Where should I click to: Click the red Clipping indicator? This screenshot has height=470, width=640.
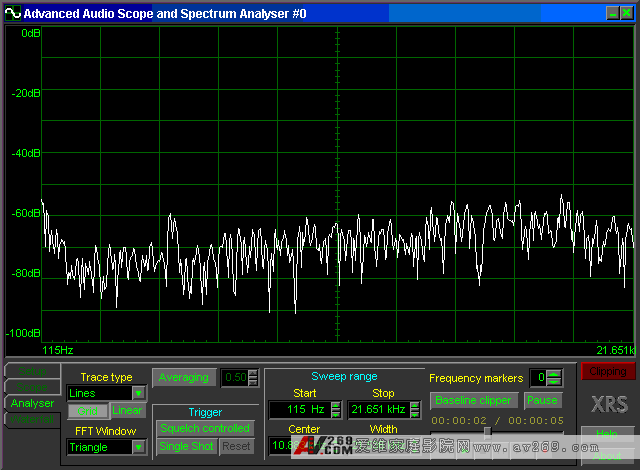point(608,371)
